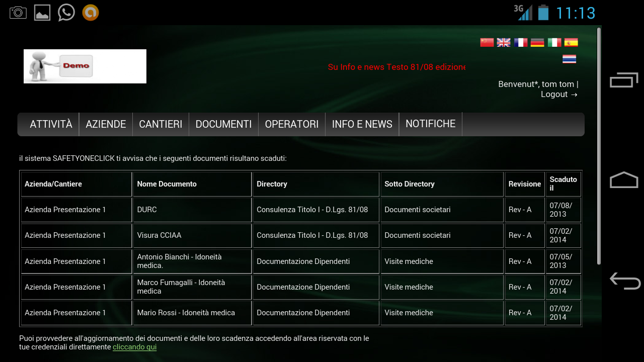Select the OPERATORI menu item

pyautogui.click(x=292, y=124)
